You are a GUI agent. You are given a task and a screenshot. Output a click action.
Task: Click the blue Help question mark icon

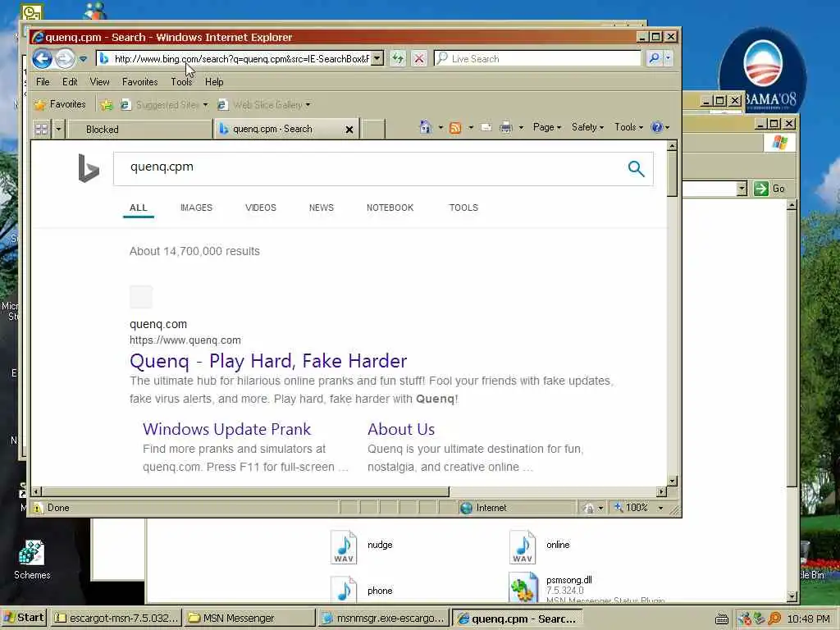656,127
